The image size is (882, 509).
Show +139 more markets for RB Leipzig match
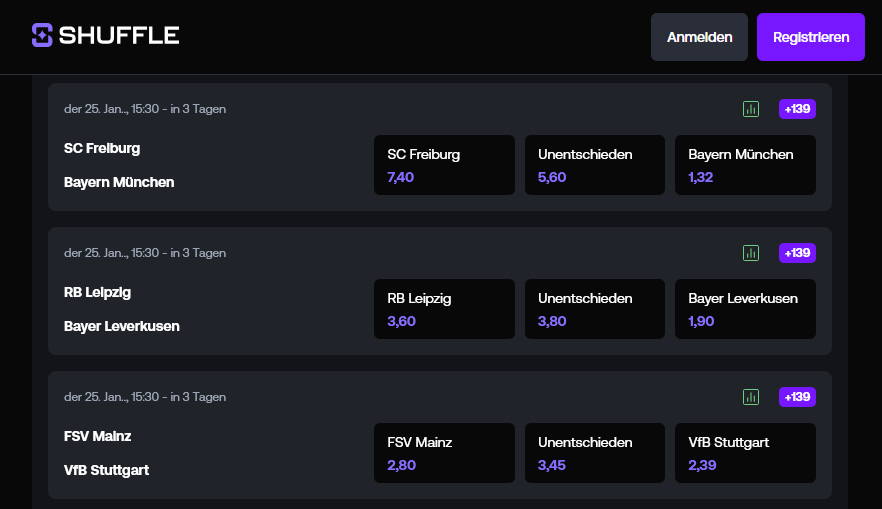pos(797,253)
